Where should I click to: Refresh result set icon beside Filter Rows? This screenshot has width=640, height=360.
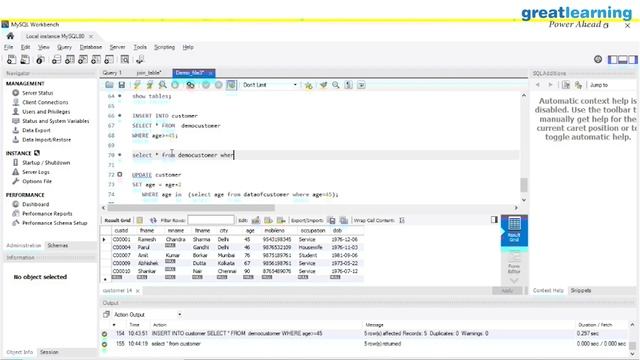point(153,220)
